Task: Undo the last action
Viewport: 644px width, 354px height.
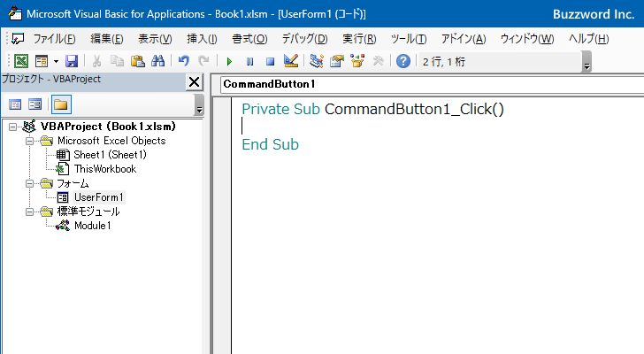Action: coord(184,62)
